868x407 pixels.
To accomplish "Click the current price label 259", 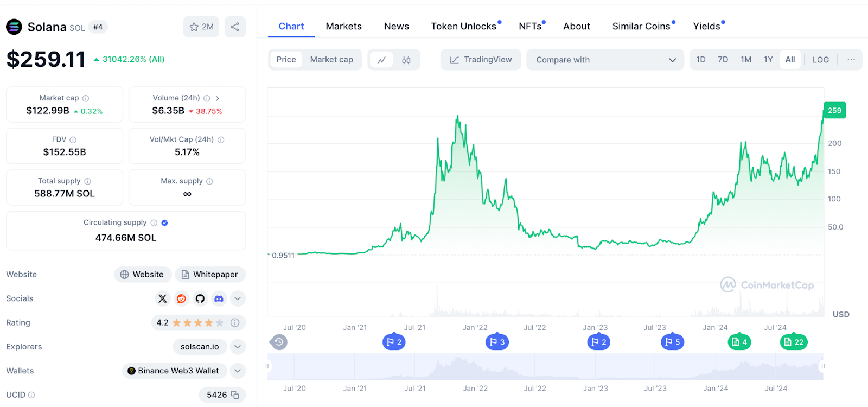I will click(834, 110).
